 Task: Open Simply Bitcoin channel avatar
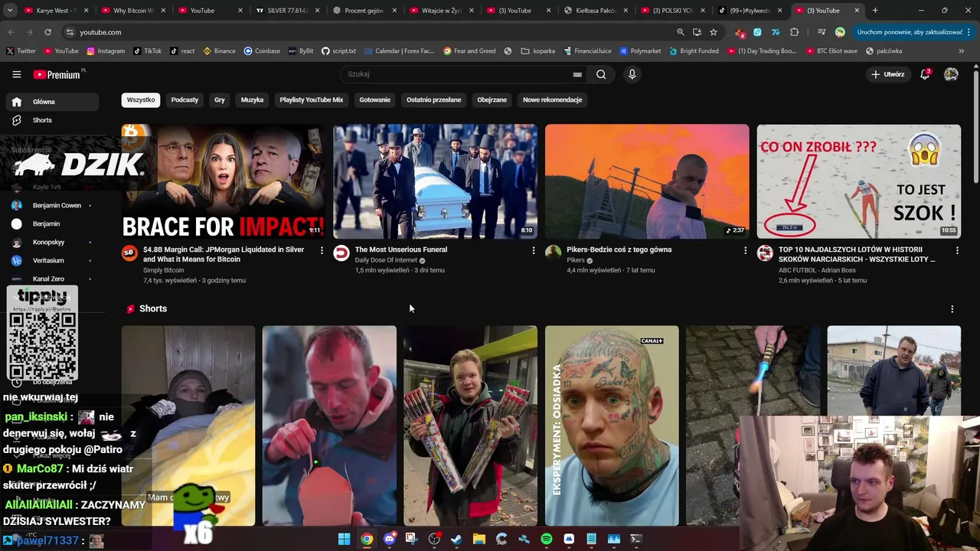[x=129, y=253]
